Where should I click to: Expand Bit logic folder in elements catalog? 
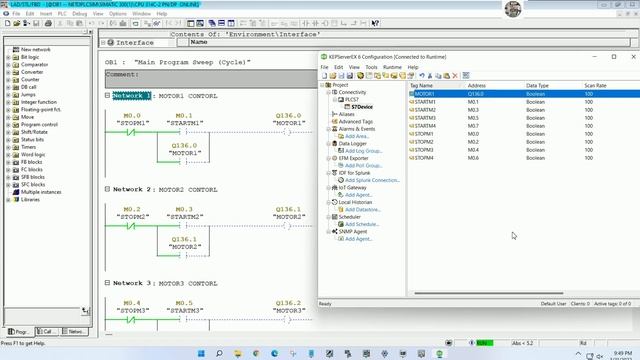8,57
